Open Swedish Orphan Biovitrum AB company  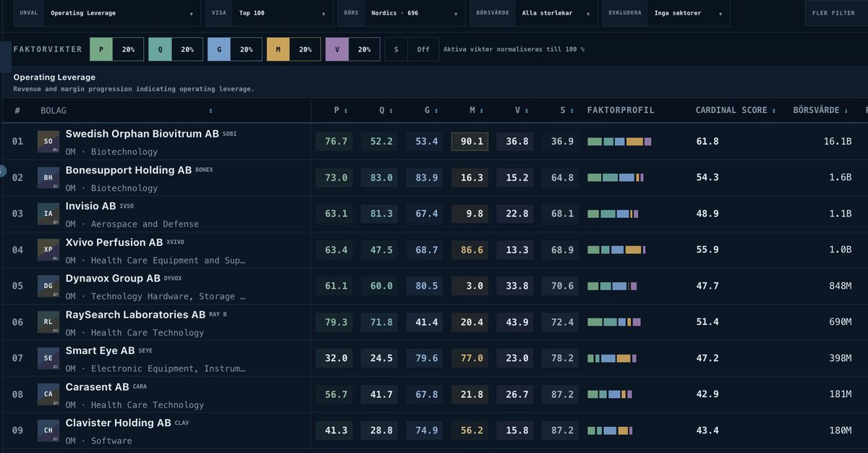142,134
